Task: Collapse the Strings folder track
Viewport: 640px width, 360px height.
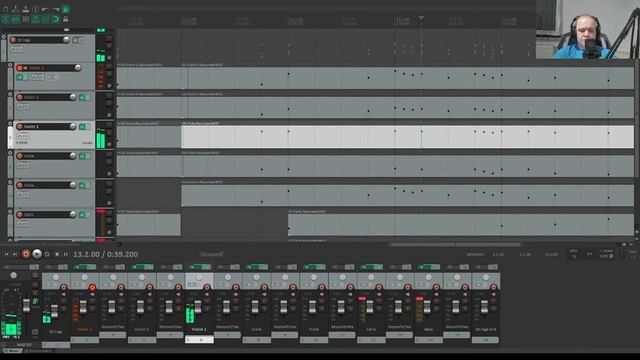Action: [4, 37]
